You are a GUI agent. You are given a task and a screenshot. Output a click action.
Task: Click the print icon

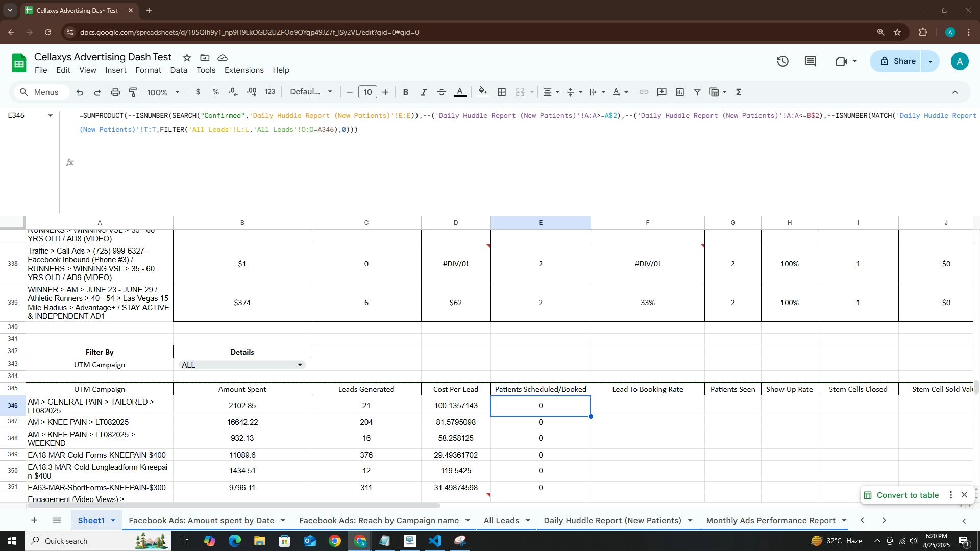[115, 92]
